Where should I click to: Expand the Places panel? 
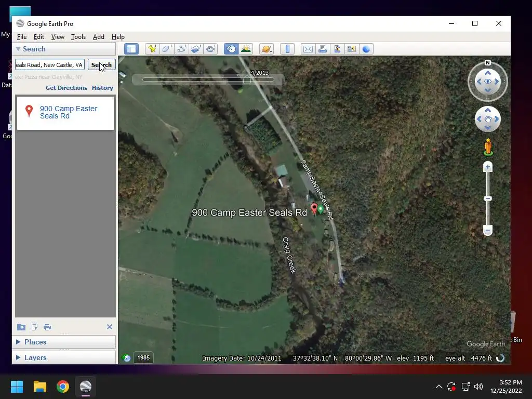pos(18,342)
